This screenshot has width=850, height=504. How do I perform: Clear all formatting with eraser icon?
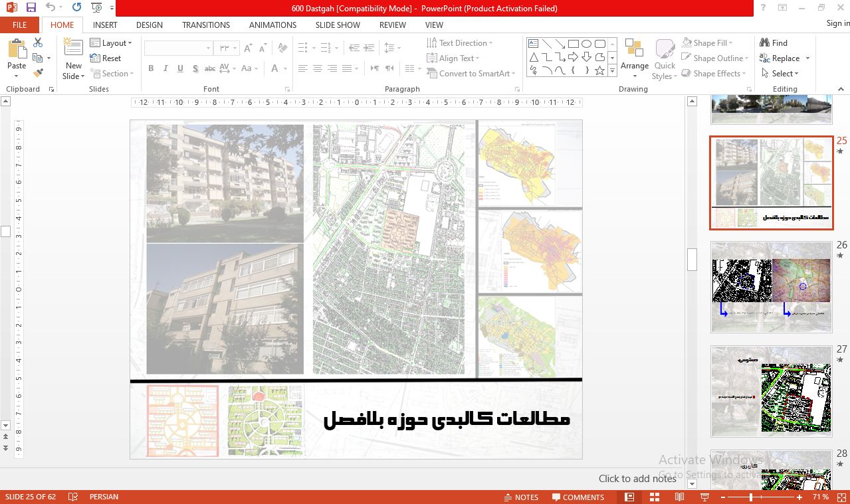click(x=282, y=48)
